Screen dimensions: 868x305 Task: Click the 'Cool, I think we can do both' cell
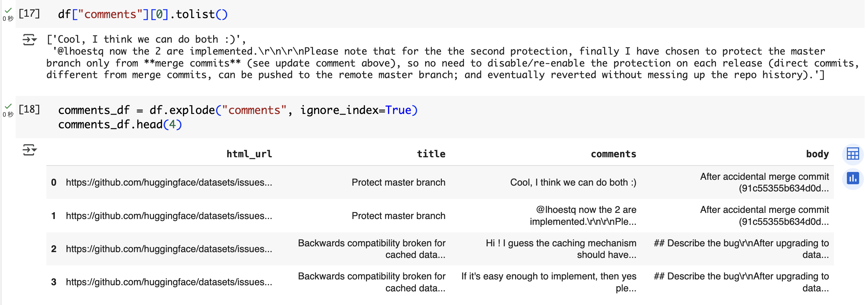(x=573, y=183)
